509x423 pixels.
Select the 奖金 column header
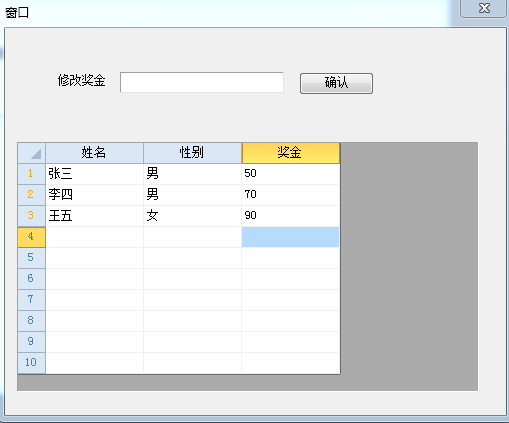[291, 153]
